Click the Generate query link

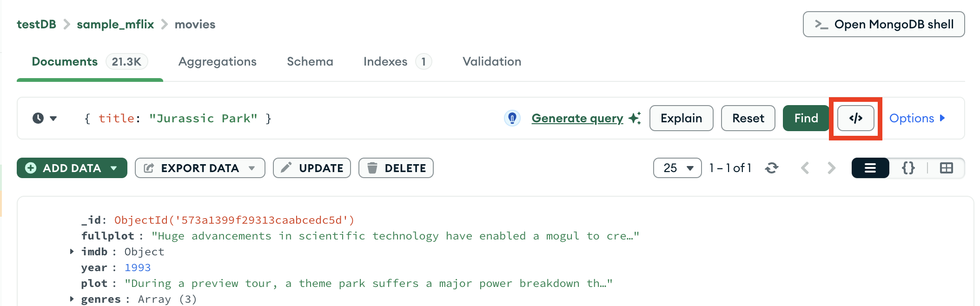point(577,118)
